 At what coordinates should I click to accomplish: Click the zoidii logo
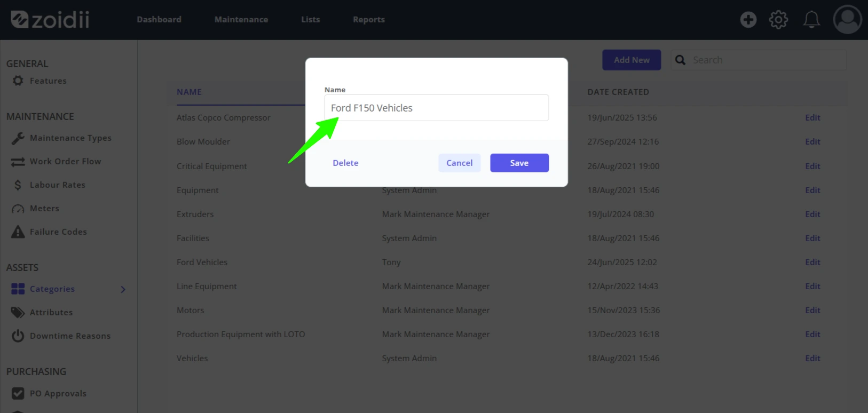coord(50,20)
